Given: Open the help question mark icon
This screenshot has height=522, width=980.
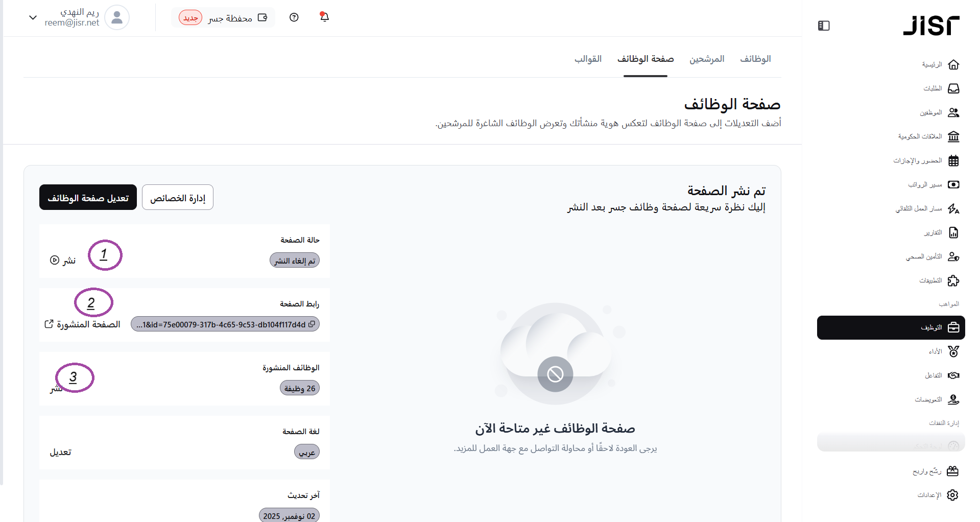Looking at the screenshot, I should [x=294, y=17].
